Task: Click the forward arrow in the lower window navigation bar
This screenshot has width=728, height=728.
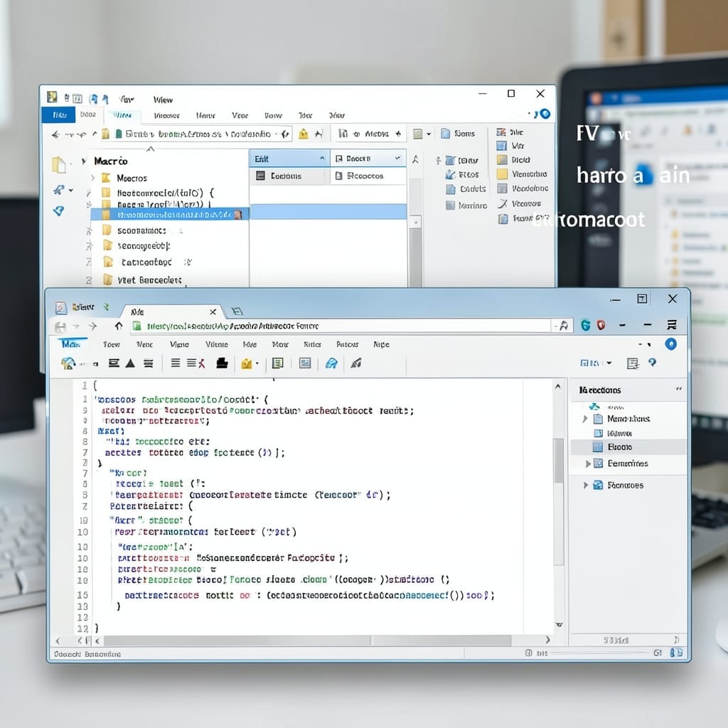Action: coord(93,326)
